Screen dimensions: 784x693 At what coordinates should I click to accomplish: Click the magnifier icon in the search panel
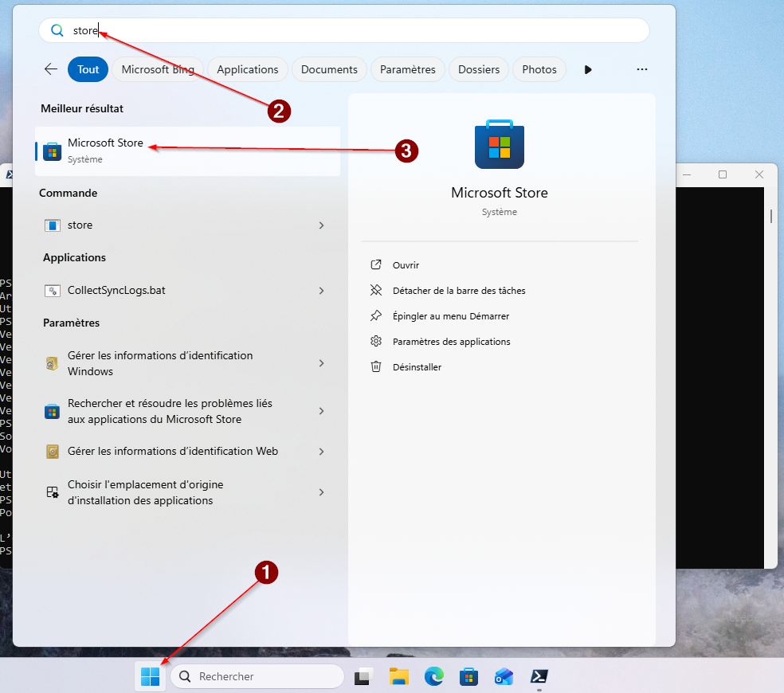click(57, 30)
